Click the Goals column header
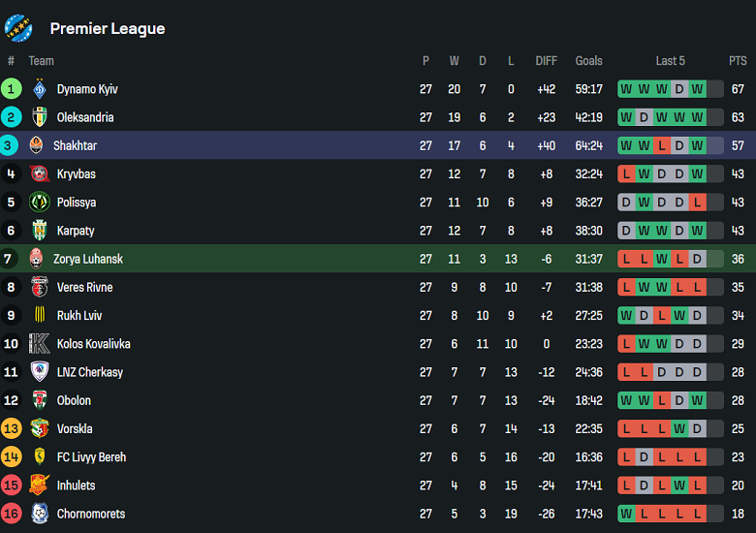Screen dimensions: 756x533 588,61
